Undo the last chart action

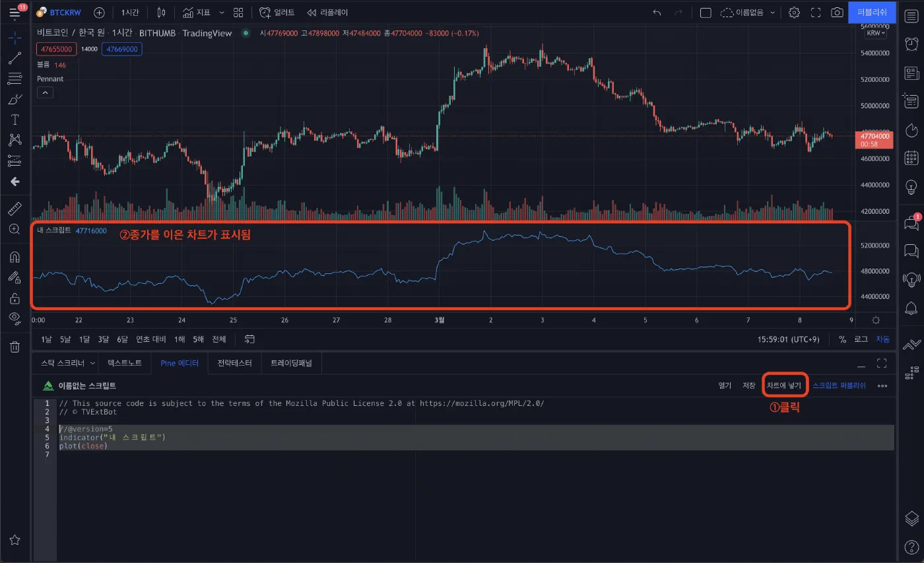656,13
